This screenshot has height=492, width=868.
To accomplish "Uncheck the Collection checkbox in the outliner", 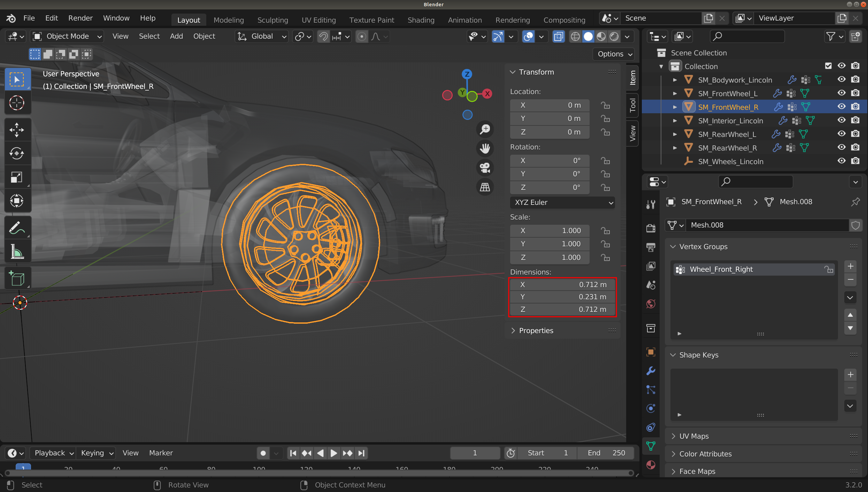I will pyautogui.click(x=828, y=66).
